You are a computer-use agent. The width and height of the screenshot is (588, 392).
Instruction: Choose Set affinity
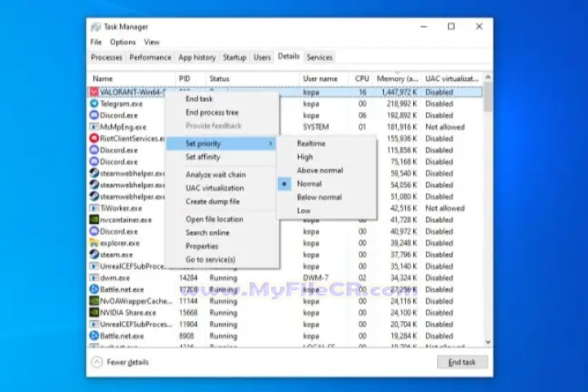pos(222,157)
